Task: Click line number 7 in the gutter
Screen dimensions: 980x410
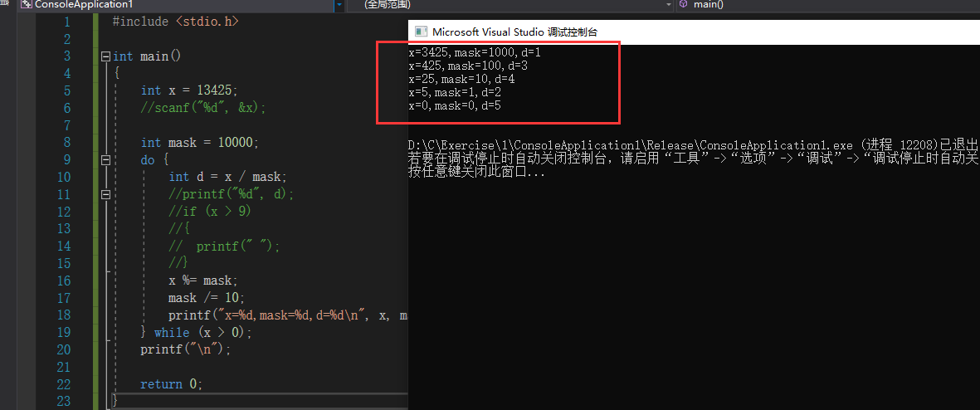Action: (67, 125)
